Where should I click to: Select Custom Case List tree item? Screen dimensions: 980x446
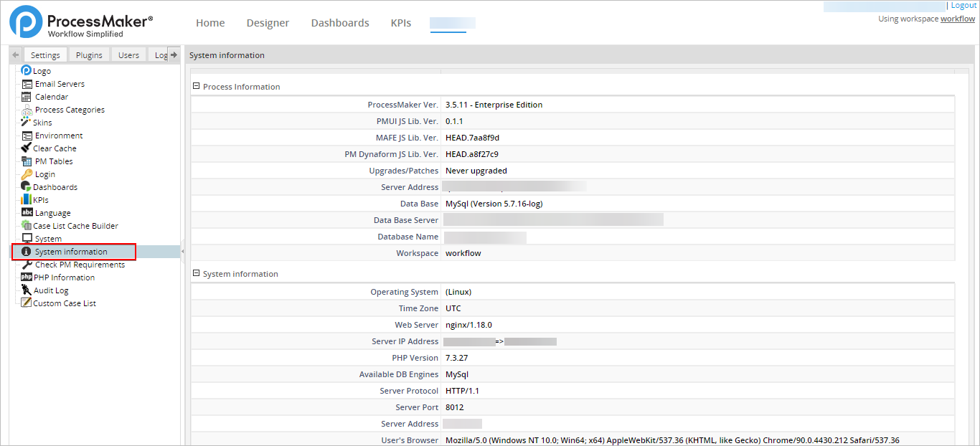click(64, 303)
